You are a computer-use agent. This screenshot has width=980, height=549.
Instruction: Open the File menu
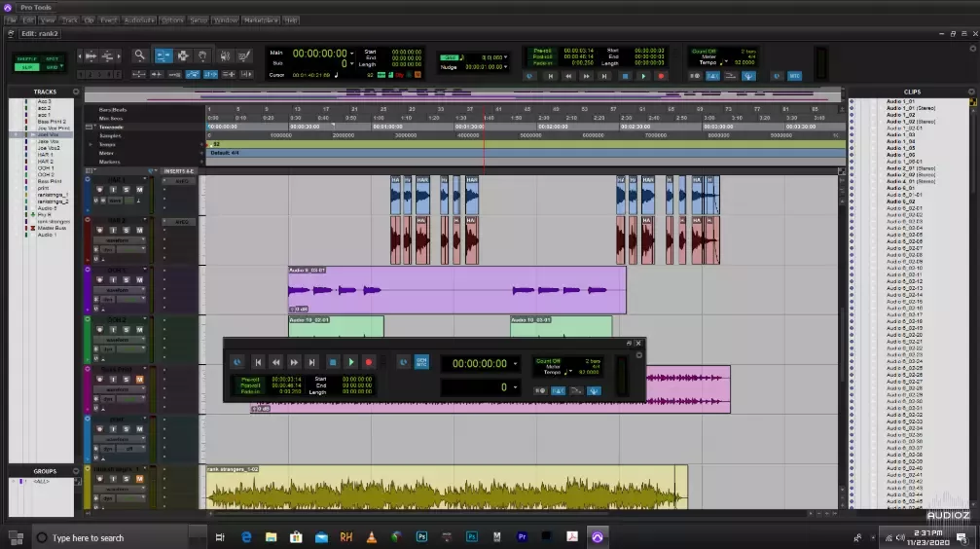tap(12, 20)
